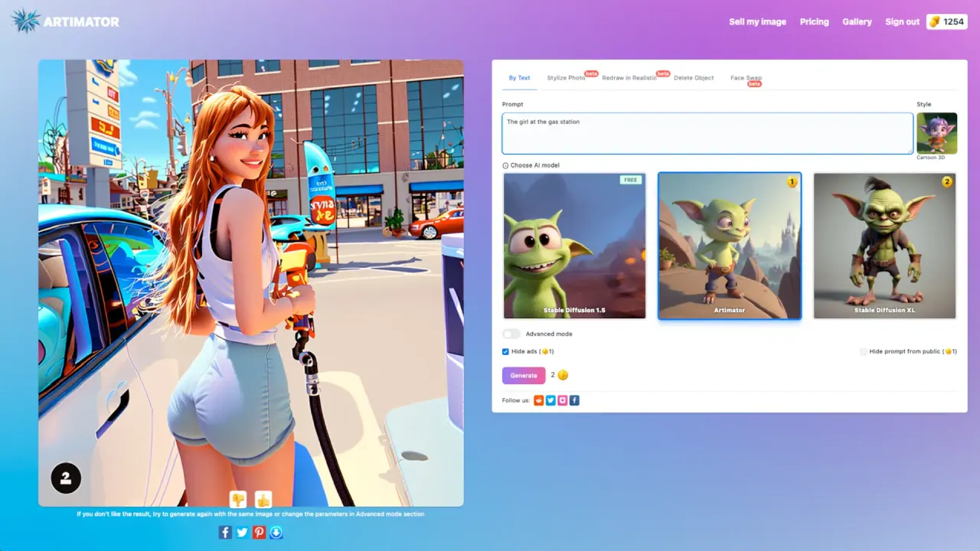Select the Stable Diffusion 1.5 model
Screen dimensions: 980x551
pos(574,246)
